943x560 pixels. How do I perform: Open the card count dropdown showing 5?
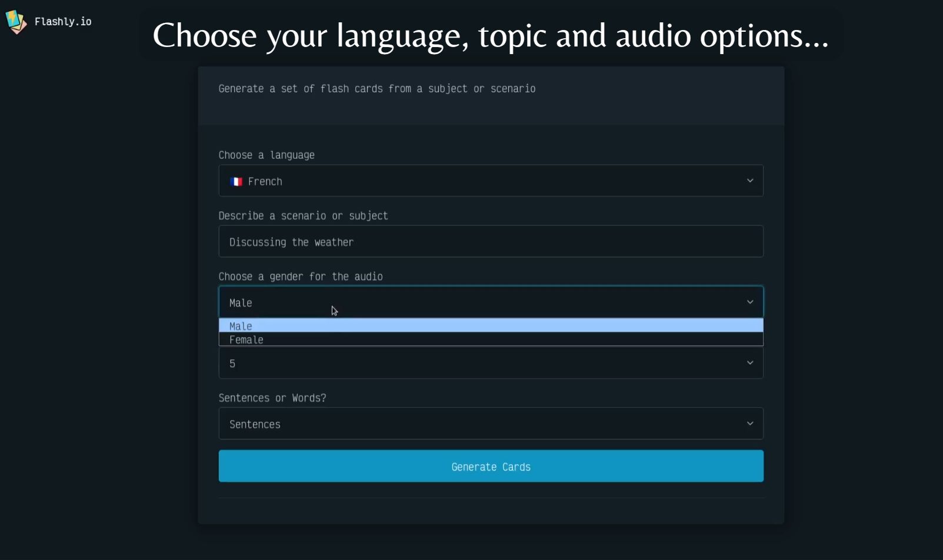point(491,363)
